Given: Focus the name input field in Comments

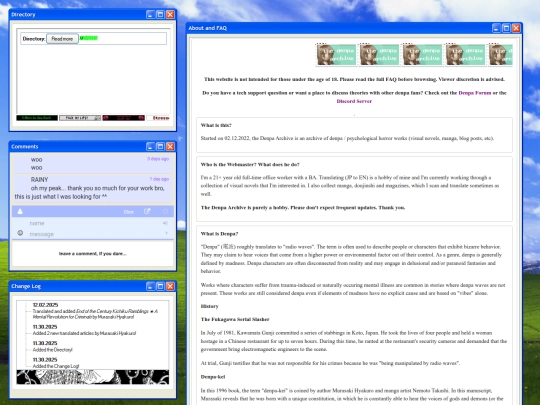Looking at the screenshot, I should pos(93,223).
